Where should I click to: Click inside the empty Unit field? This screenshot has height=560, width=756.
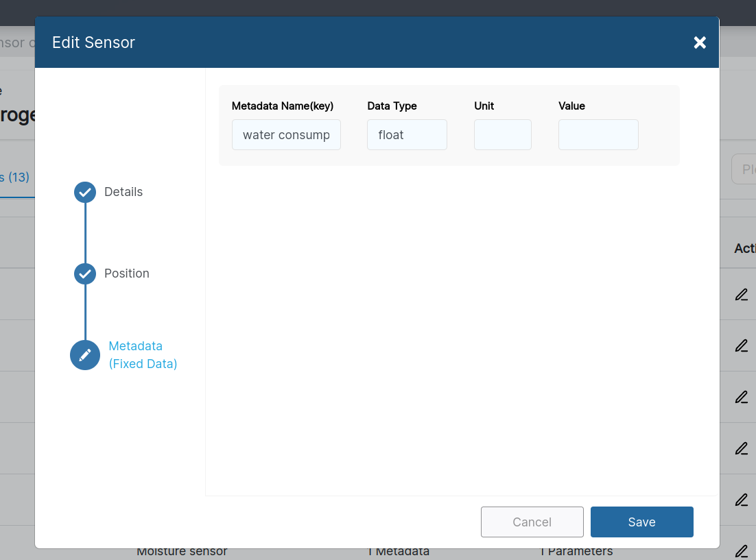tap(503, 134)
